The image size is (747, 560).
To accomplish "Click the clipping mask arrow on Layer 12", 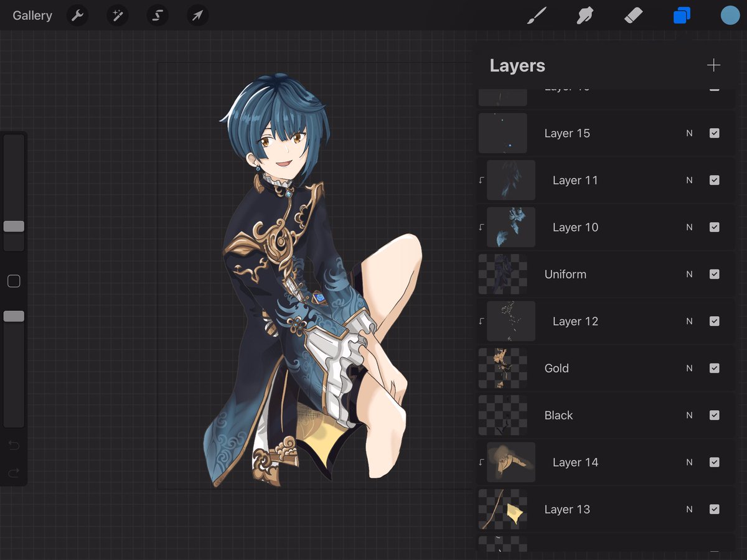I will click(481, 321).
